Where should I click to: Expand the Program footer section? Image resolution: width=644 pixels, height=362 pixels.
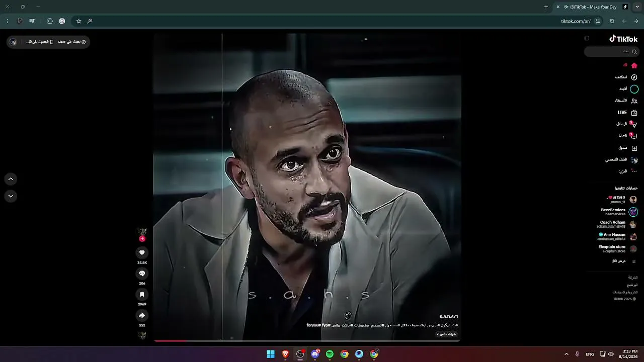tap(632, 285)
